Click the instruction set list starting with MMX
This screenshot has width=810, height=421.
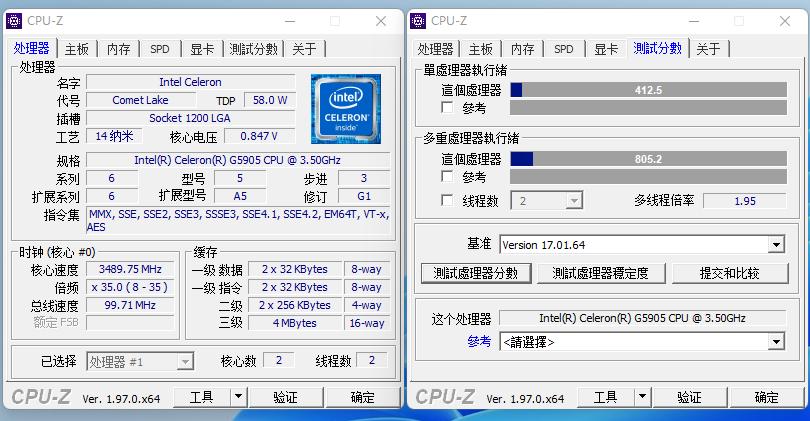tap(238, 221)
